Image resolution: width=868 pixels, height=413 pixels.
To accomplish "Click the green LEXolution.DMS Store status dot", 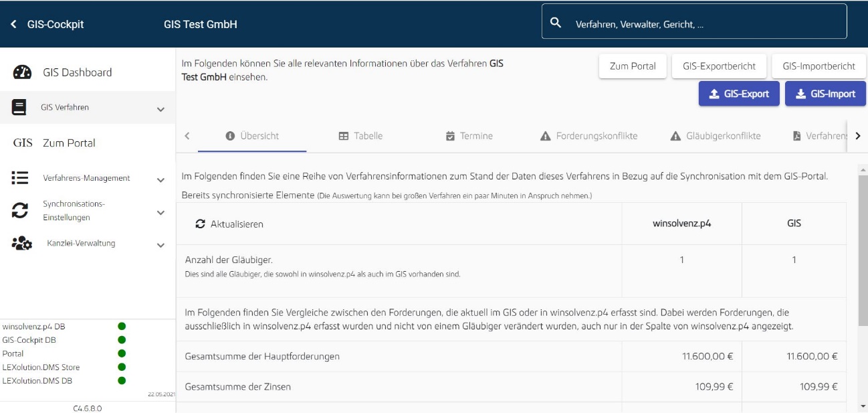I will [x=122, y=367].
